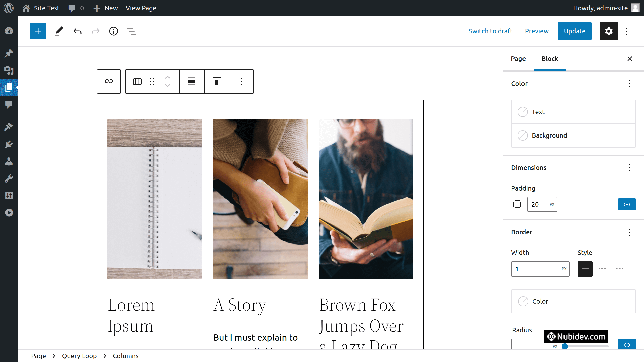Unlink padding sides toggle

[x=627, y=204]
